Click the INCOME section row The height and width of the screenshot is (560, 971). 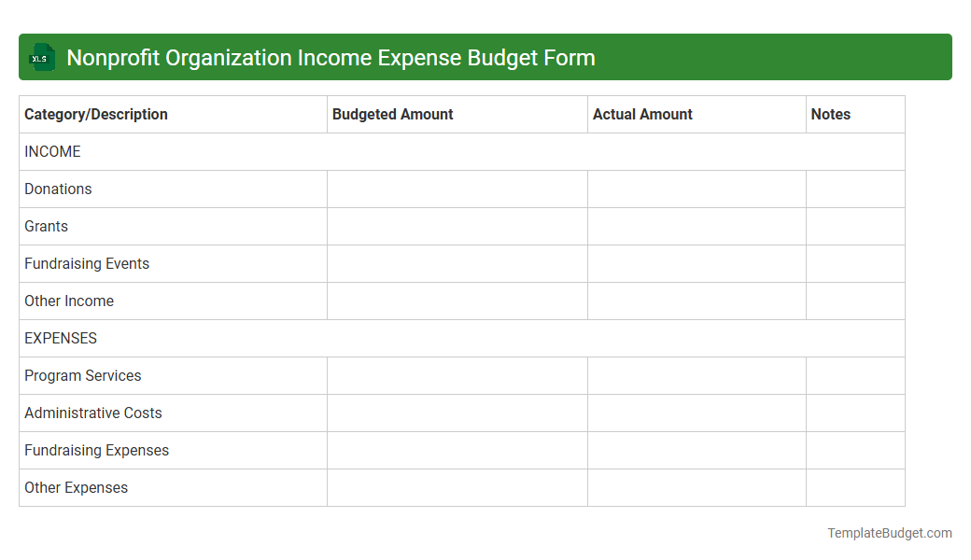tap(52, 151)
